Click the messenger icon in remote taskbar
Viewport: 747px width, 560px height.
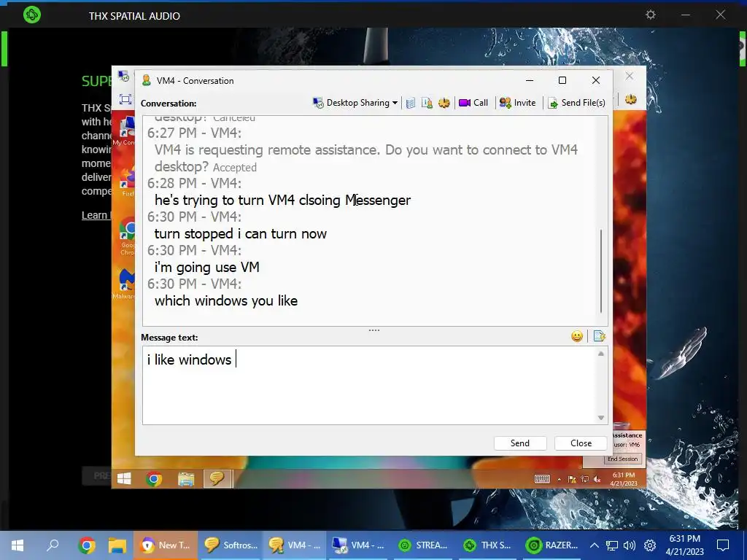(217, 478)
